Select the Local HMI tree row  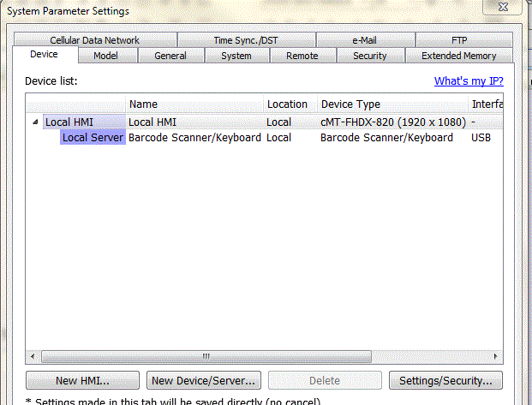[69, 122]
